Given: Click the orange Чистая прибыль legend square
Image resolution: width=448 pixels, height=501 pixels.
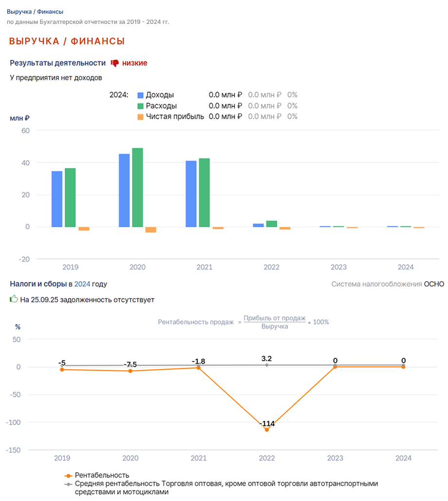Looking at the screenshot, I should (140, 117).
